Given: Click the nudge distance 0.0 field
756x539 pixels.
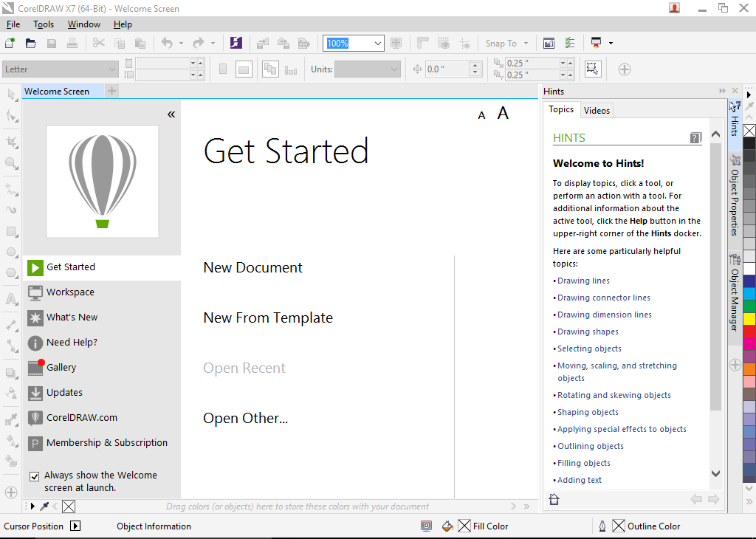Looking at the screenshot, I should click(x=447, y=69).
